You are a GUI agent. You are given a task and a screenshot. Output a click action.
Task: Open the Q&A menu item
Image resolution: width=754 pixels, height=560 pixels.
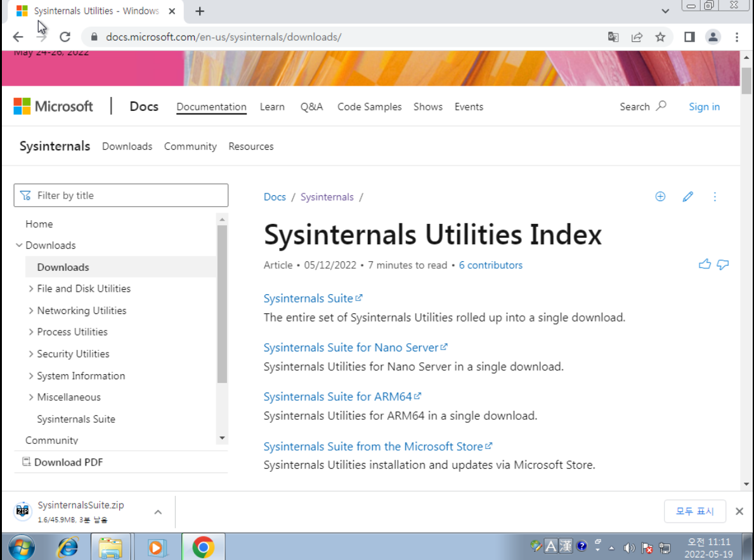click(x=311, y=107)
